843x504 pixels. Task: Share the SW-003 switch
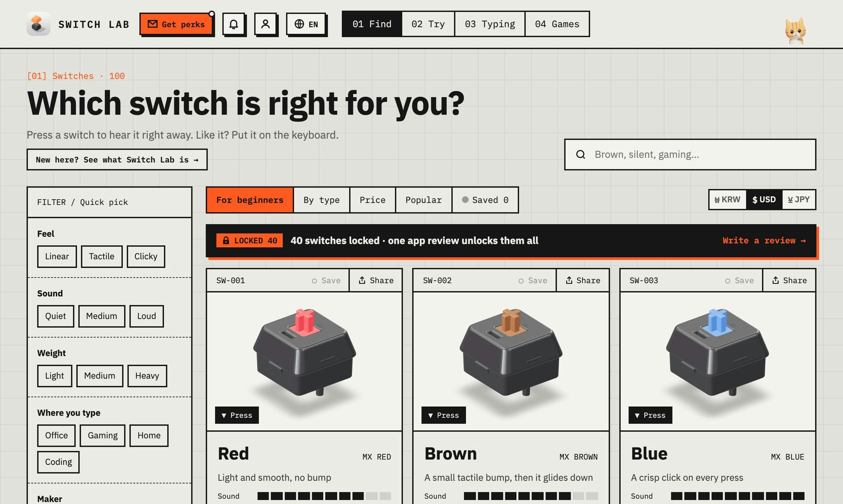pyautogui.click(x=789, y=280)
